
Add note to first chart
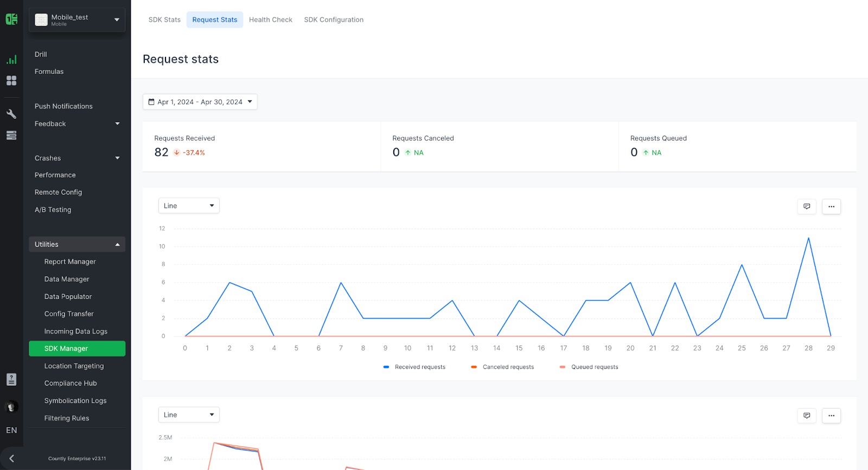807,206
